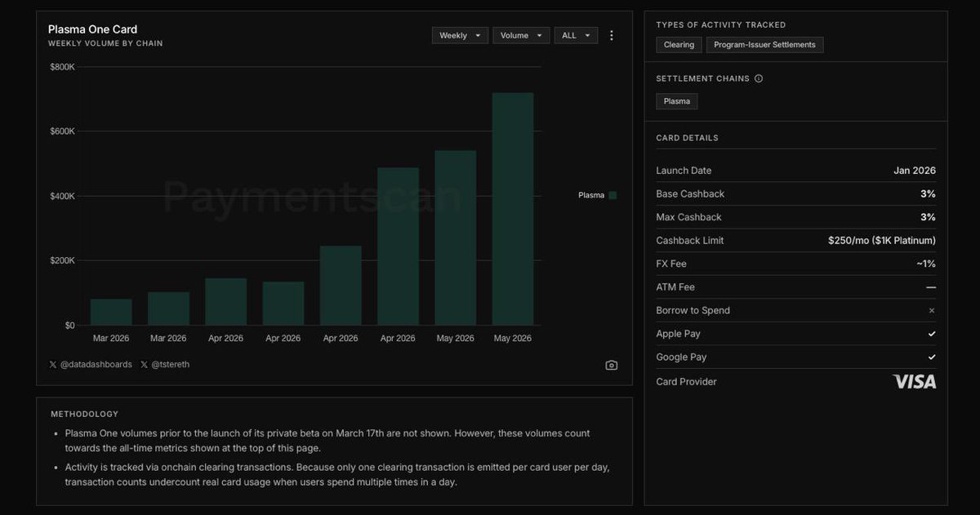Click the info icon beside Settlement Chains
Viewport: 980px width, 515px height.
pos(759,78)
